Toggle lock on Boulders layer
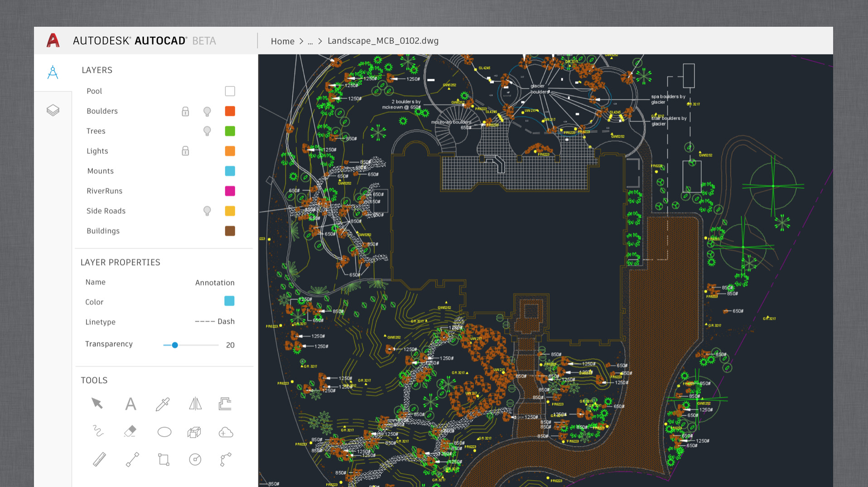Screen dimensions: 868x487 click(185, 111)
